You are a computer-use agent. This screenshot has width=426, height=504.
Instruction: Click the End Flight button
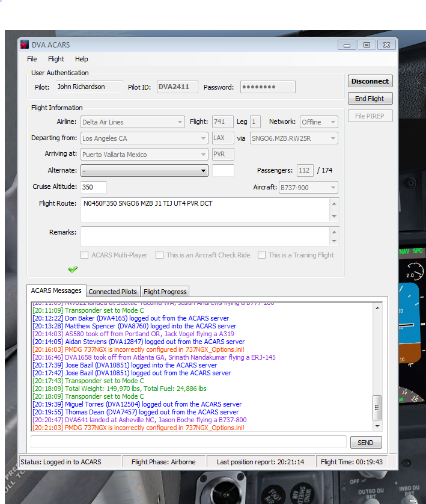pos(370,99)
